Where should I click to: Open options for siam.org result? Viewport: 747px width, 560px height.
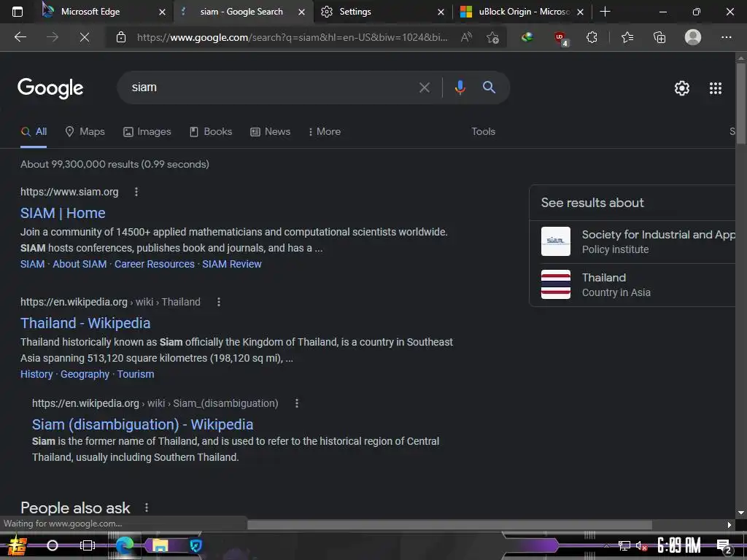click(136, 192)
